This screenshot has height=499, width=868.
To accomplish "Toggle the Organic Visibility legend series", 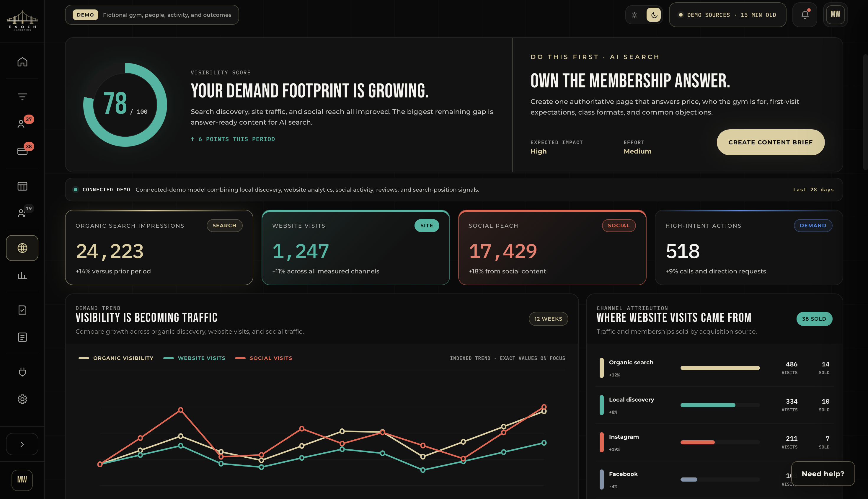I will [x=116, y=358].
